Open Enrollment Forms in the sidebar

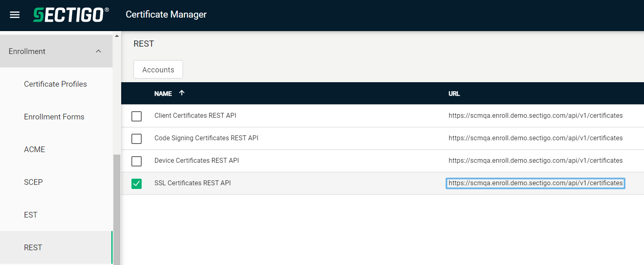click(x=54, y=117)
